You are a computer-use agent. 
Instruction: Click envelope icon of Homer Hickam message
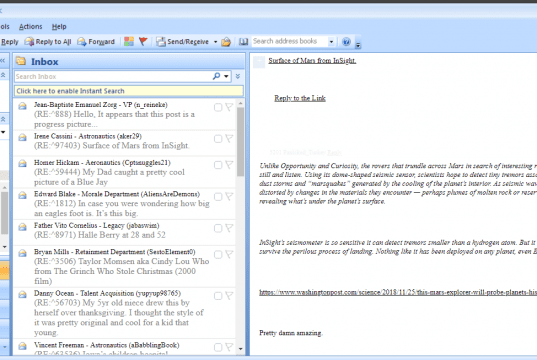click(x=23, y=163)
